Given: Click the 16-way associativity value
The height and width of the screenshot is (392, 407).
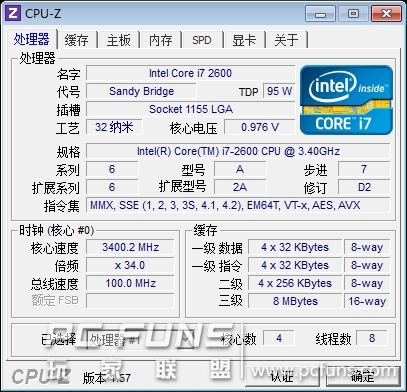Looking at the screenshot, I should click(367, 301).
